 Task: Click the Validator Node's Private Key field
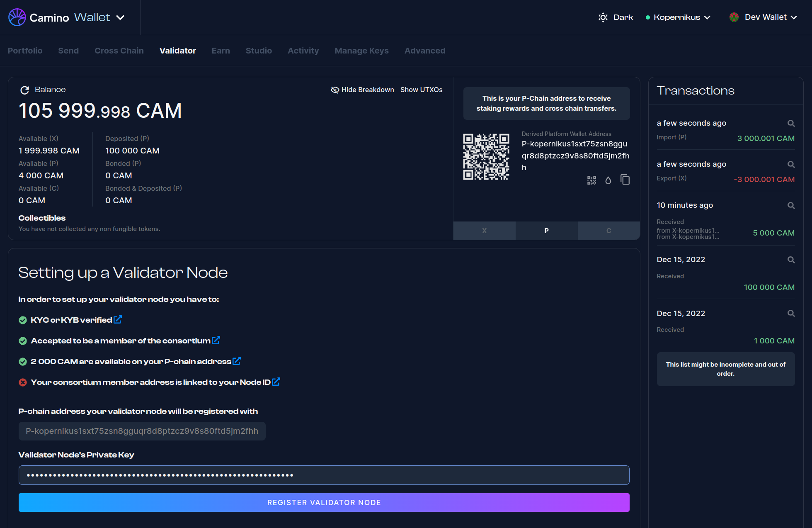pyautogui.click(x=324, y=475)
